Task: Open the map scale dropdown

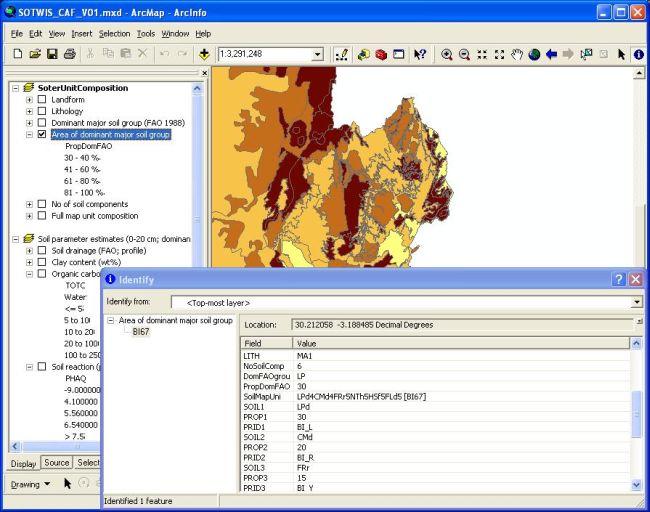Action: click(318, 54)
